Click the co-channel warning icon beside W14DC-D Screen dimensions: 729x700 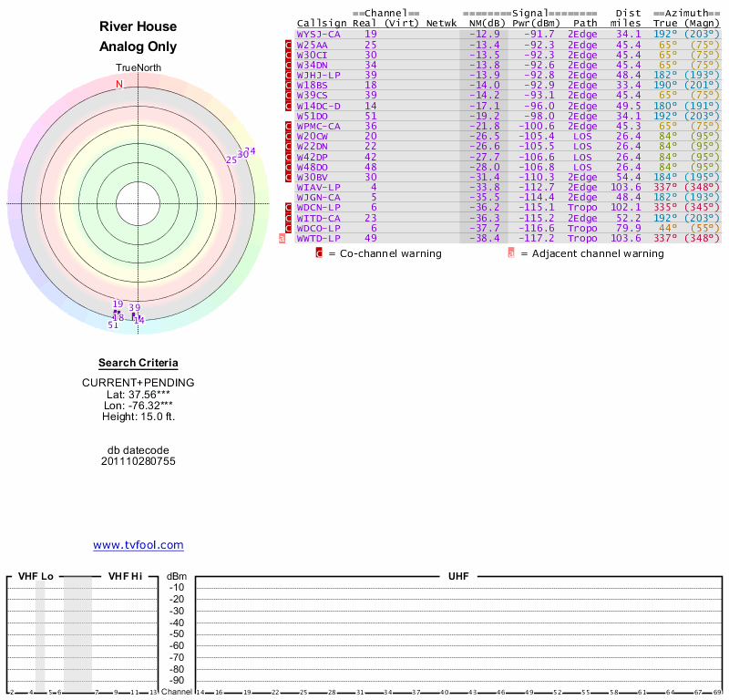289,106
